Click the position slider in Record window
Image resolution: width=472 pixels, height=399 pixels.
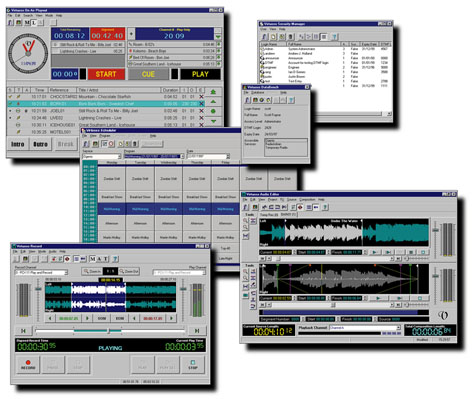point(110,331)
